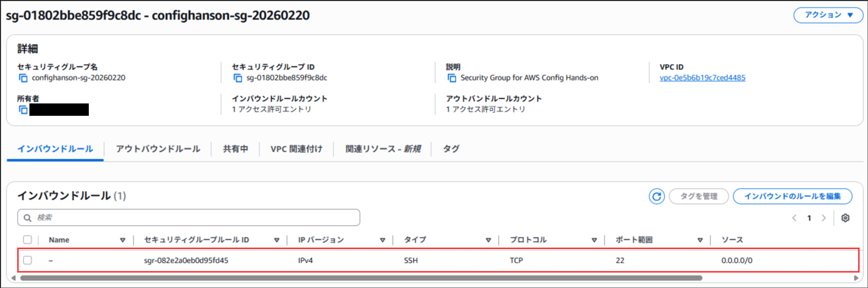Go to previous page of rules
The image size is (868, 288).
[794, 218]
